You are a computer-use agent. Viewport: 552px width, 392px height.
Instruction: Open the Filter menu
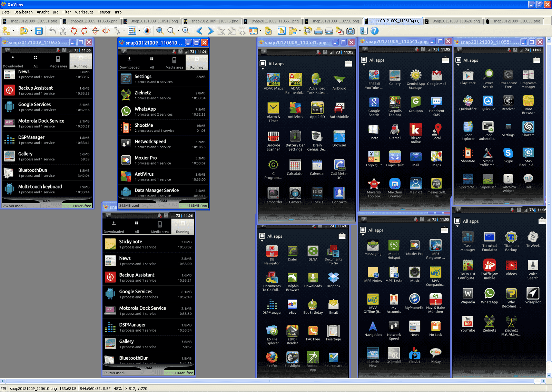pos(67,12)
